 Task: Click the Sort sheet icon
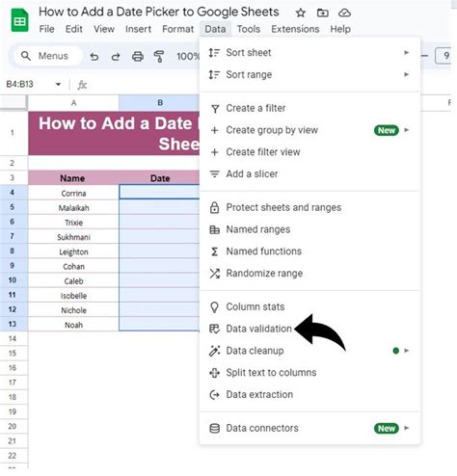point(214,53)
